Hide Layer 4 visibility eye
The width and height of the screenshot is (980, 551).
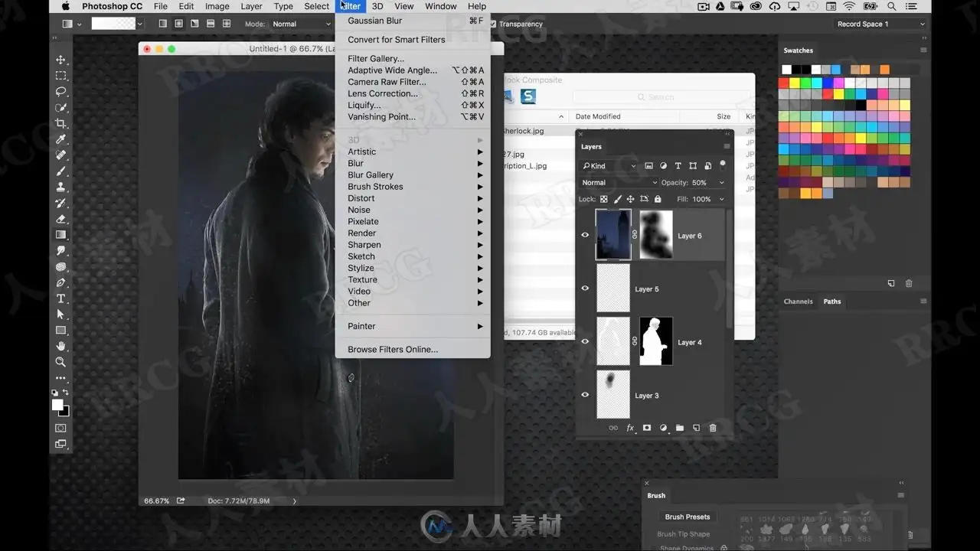(585, 341)
